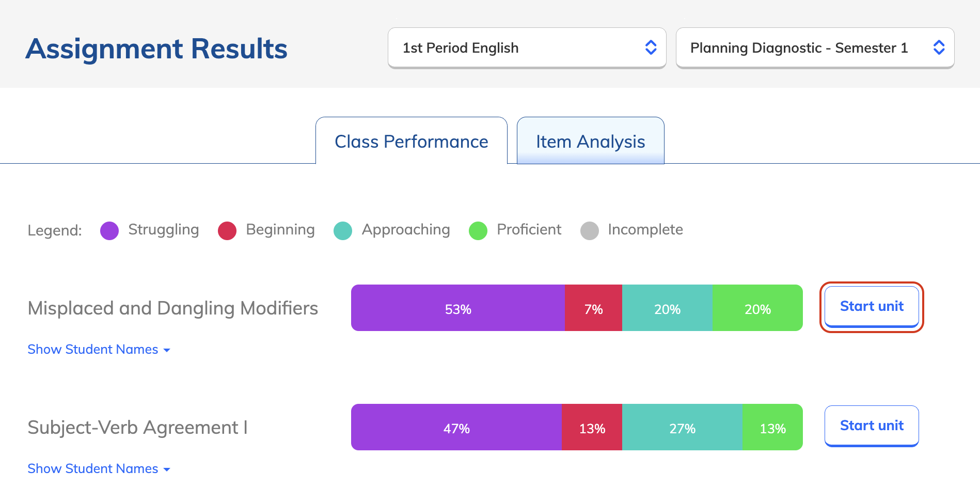
Task: Start unit for Subject-Verb Agreement I
Action: (x=872, y=426)
